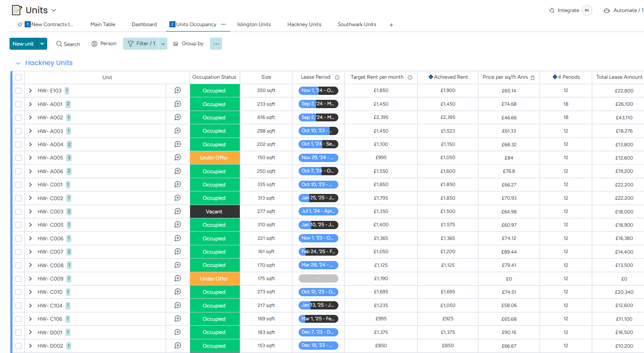
Task: Click the Lease Period info icon
Action: [337, 77]
